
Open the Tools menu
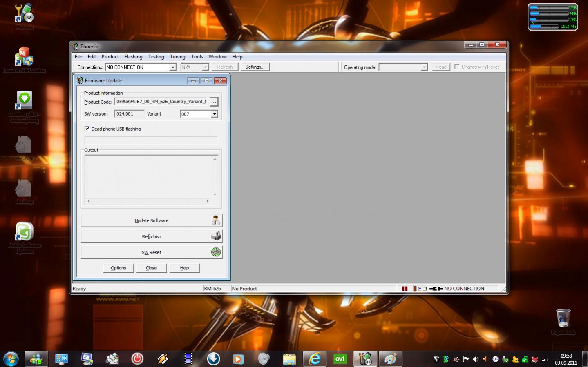pyautogui.click(x=197, y=57)
